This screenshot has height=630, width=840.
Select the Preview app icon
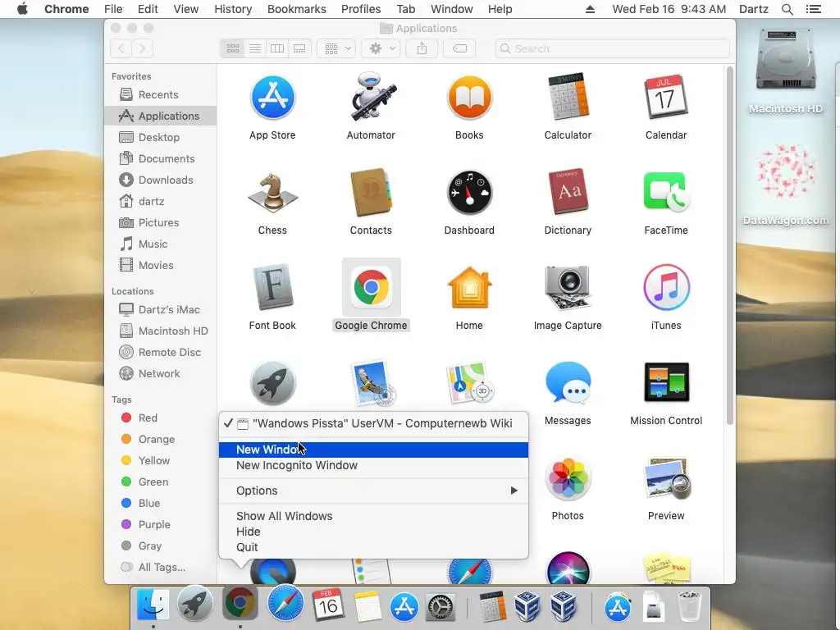tap(666, 478)
